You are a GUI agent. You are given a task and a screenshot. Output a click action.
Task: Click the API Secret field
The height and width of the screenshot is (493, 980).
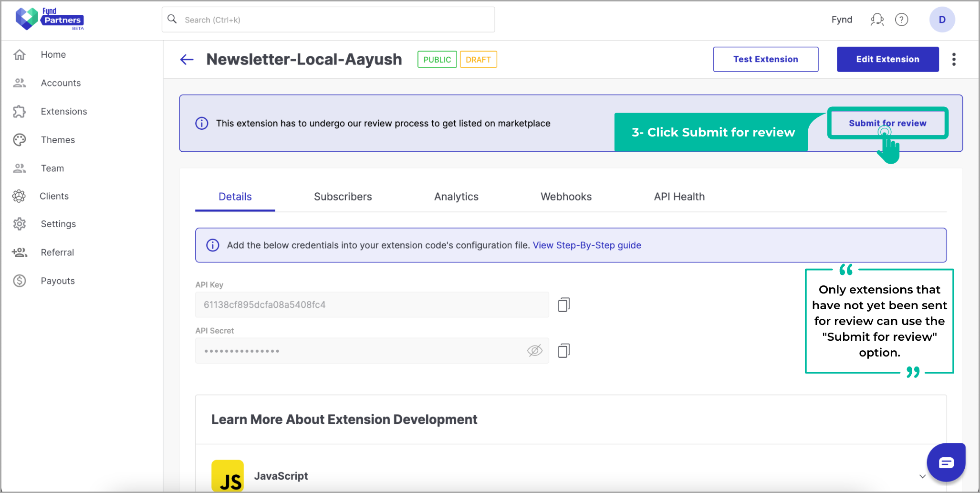(372, 351)
